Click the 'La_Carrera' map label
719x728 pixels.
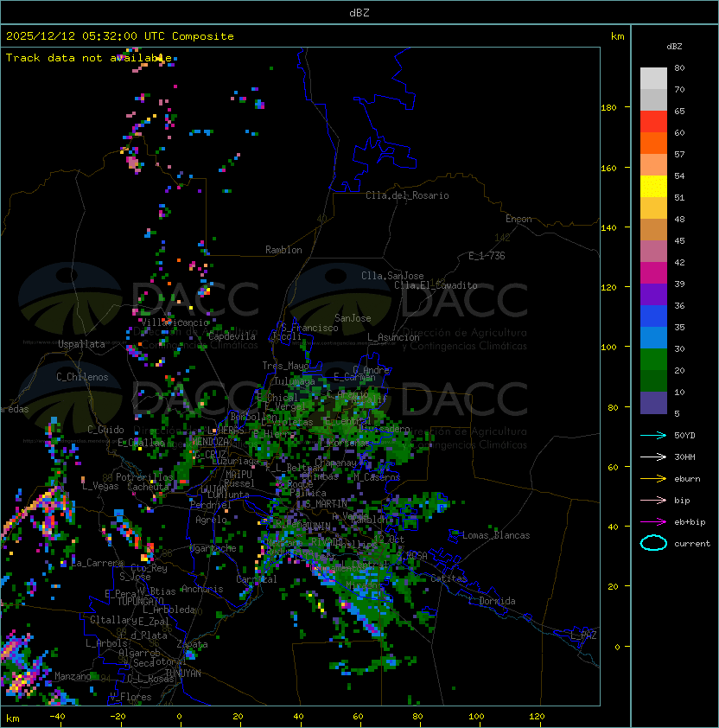pyautogui.click(x=97, y=563)
